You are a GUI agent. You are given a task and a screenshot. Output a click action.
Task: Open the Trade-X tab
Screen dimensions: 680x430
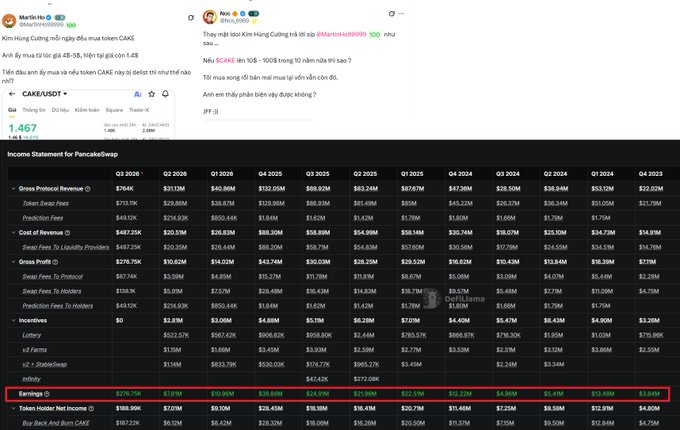(x=139, y=110)
